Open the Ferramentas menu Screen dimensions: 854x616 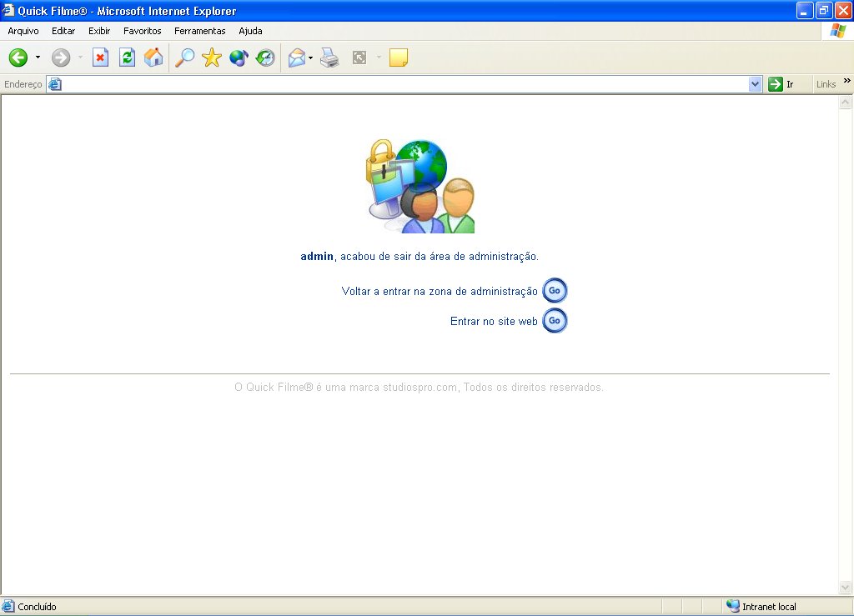point(199,31)
